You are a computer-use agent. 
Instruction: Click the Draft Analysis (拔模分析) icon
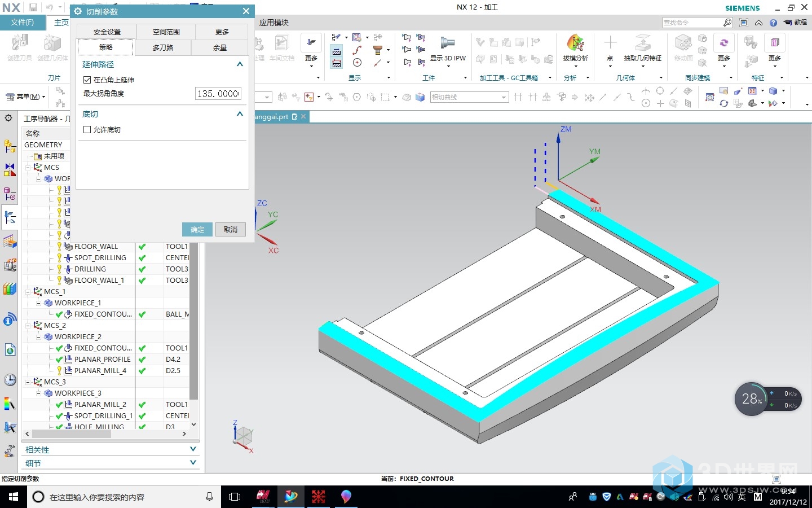point(575,44)
